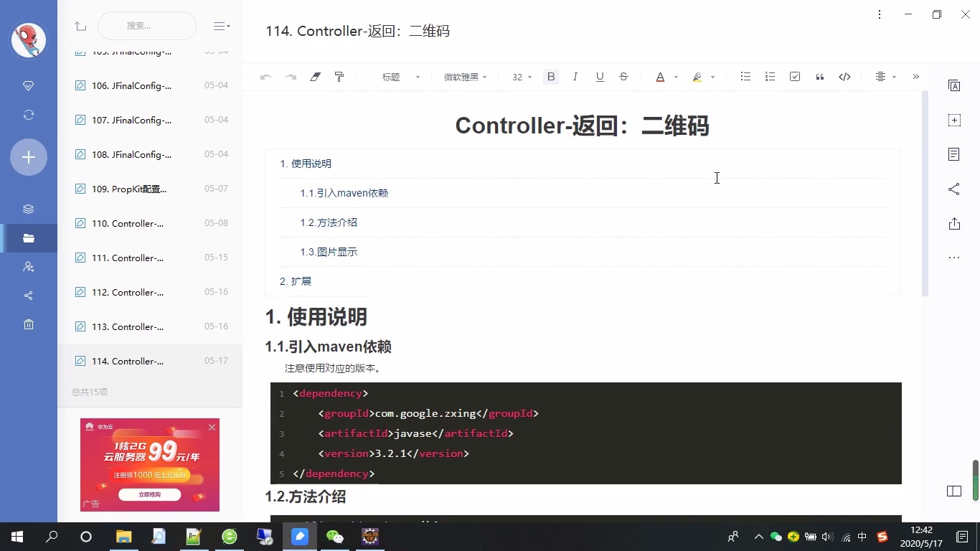Open the 1.1 引入maven依赖 outline link

click(x=344, y=192)
